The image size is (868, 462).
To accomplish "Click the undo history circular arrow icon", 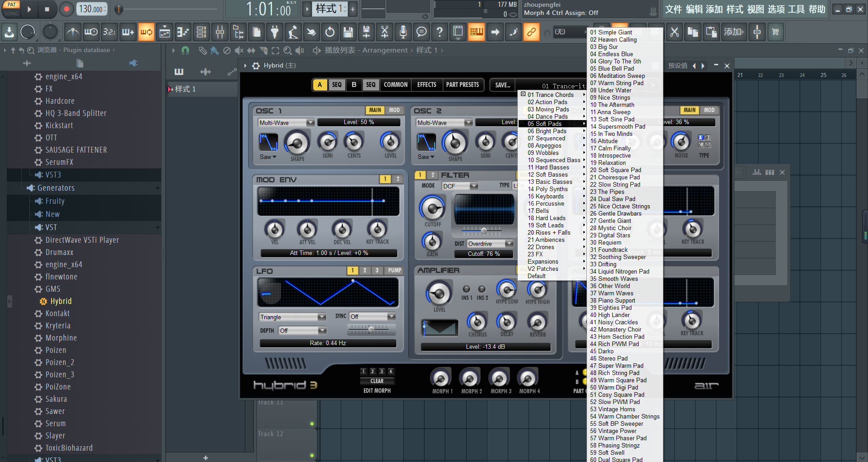I will (x=330, y=32).
